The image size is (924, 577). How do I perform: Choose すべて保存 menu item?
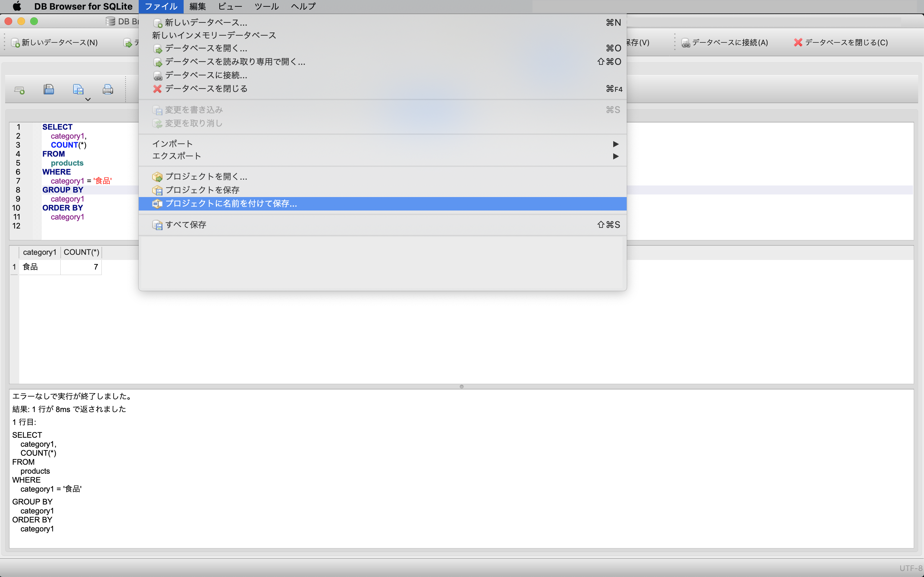coord(382,225)
